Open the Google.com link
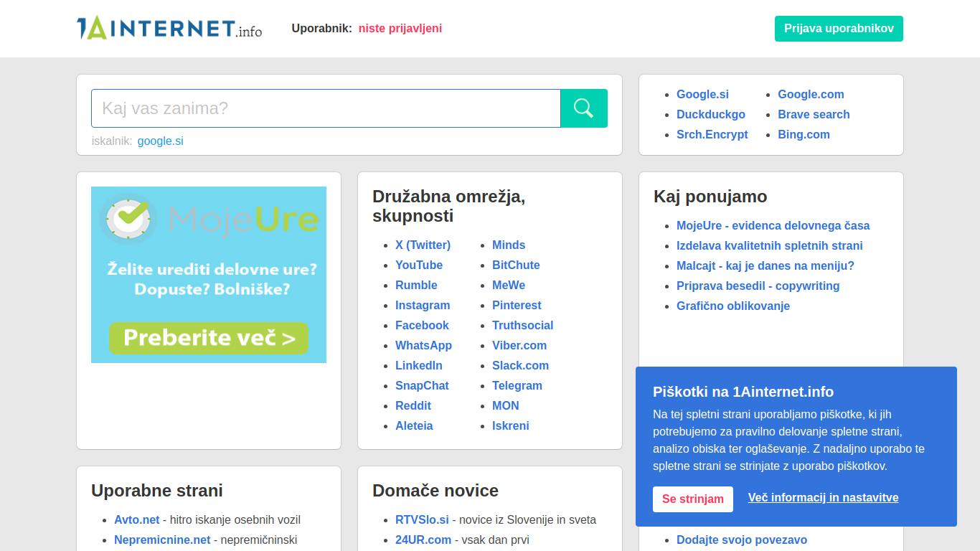The height and width of the screenshot is (551, 980). tap(811, 95)
